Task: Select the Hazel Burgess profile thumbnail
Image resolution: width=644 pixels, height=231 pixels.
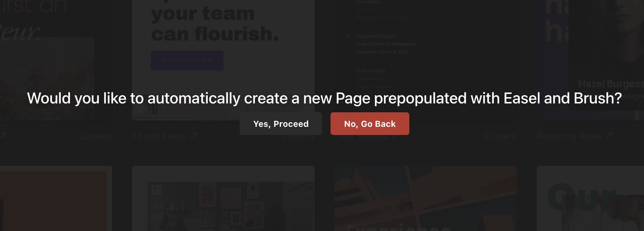Action: 590,60
